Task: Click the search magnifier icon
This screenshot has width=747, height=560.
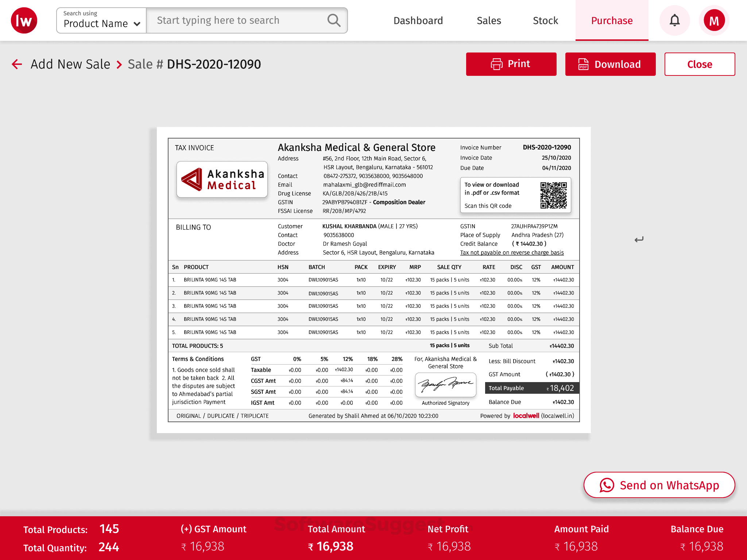Action: click(334, 20)
